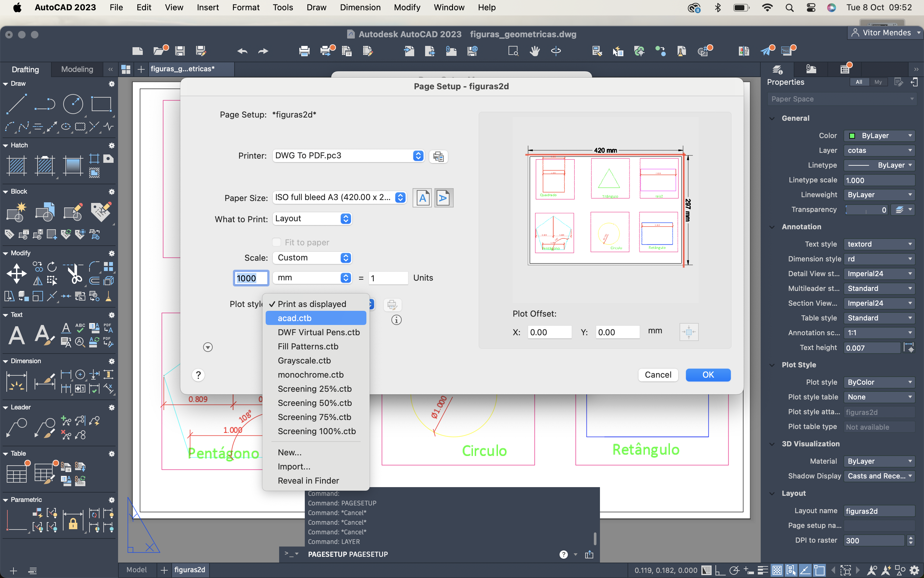Open the Vitor Mendes account button
Screen dimensions: 924x578
tap(886, 32)
